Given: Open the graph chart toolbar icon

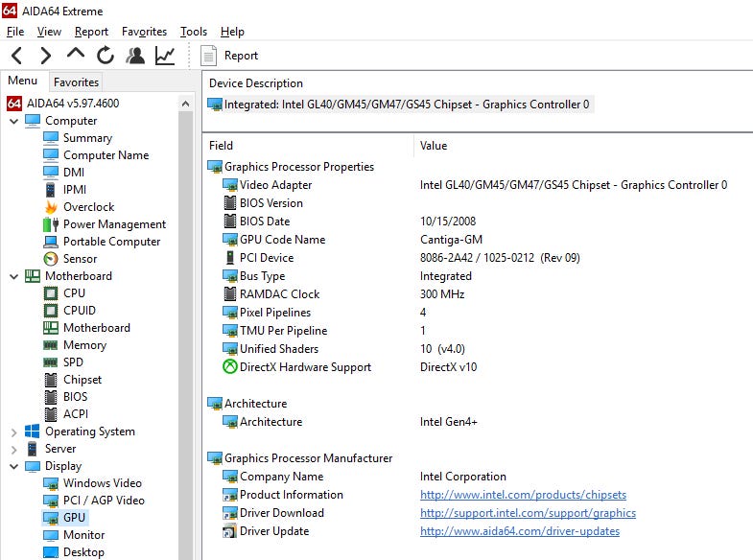Looking at the screenshot, I should click(165, 56).
